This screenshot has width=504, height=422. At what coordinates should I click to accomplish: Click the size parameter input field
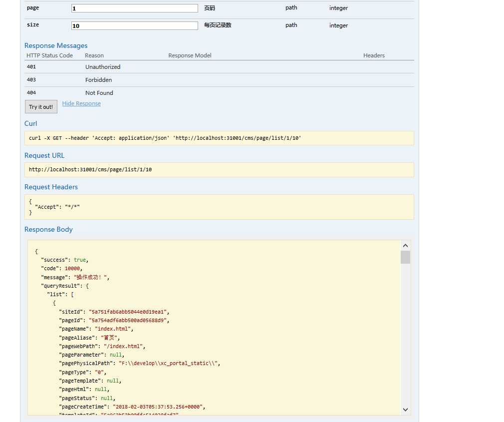pos(134,26)
